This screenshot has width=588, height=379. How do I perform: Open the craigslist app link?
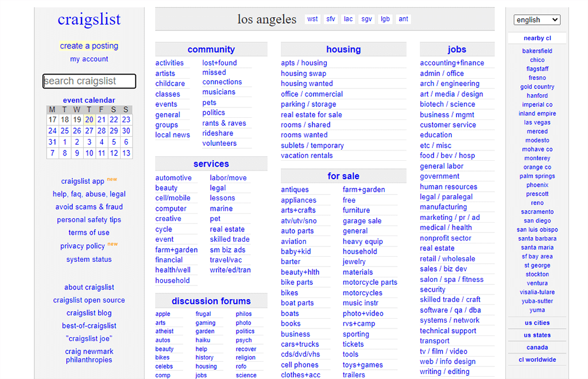83,181
